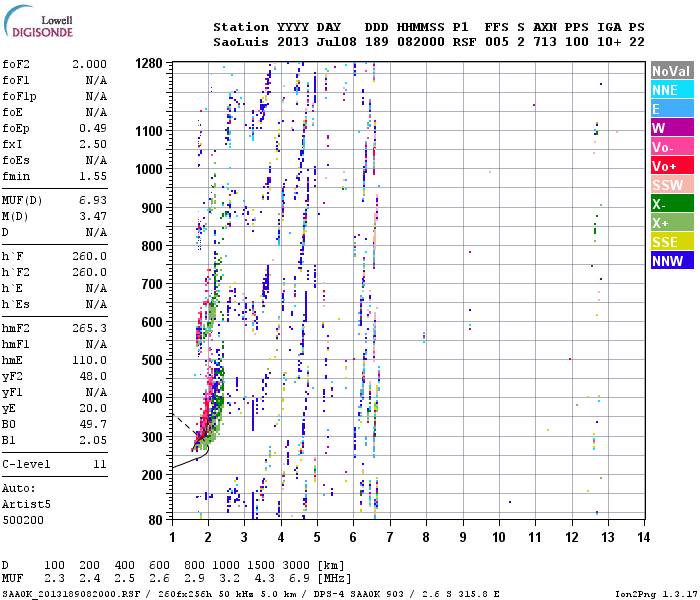Click the 1000 km height axis label
The image size is (700, 600).
point(149,169)
